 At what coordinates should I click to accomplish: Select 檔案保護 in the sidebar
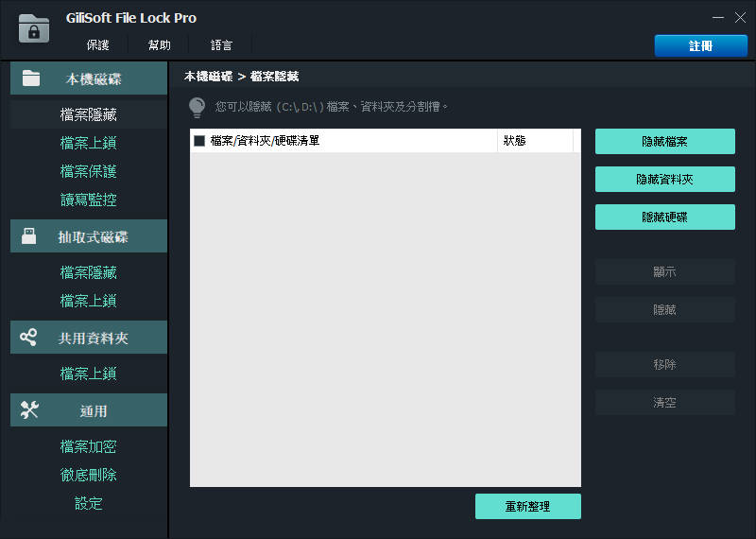click(x=88, y=171)
